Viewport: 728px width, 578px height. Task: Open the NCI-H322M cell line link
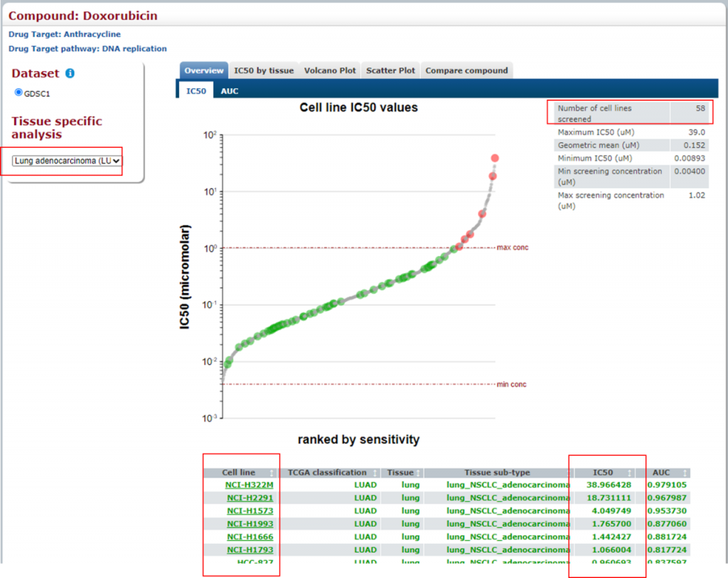[249, 485]
